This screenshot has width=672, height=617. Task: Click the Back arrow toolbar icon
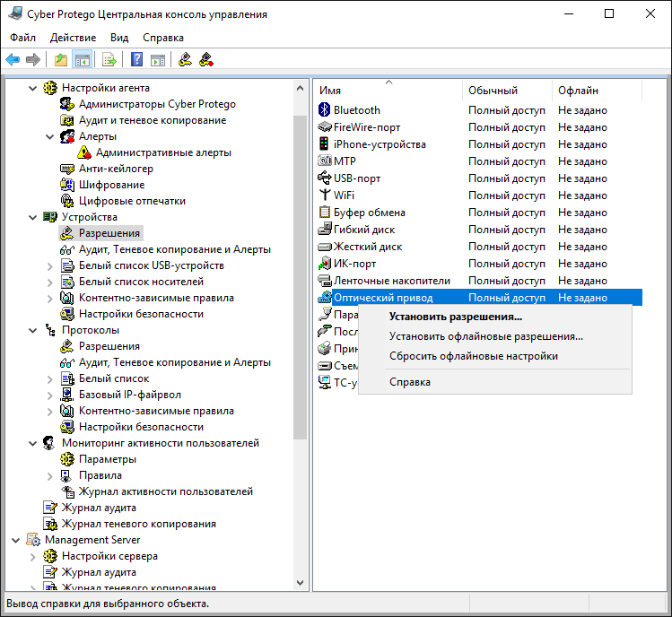(x=13, y=59)
